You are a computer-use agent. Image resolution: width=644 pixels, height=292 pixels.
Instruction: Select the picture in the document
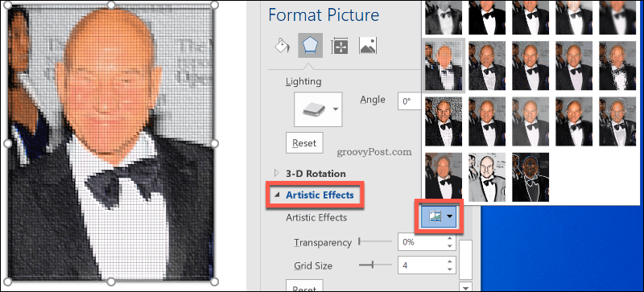111,143
